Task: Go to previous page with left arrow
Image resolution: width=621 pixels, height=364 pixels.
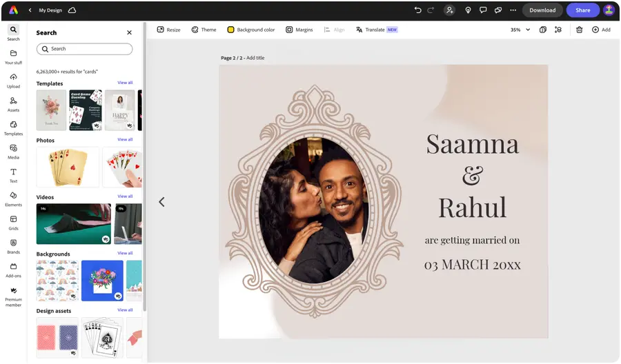Action: pyautogui.click(x=161, y=202)
